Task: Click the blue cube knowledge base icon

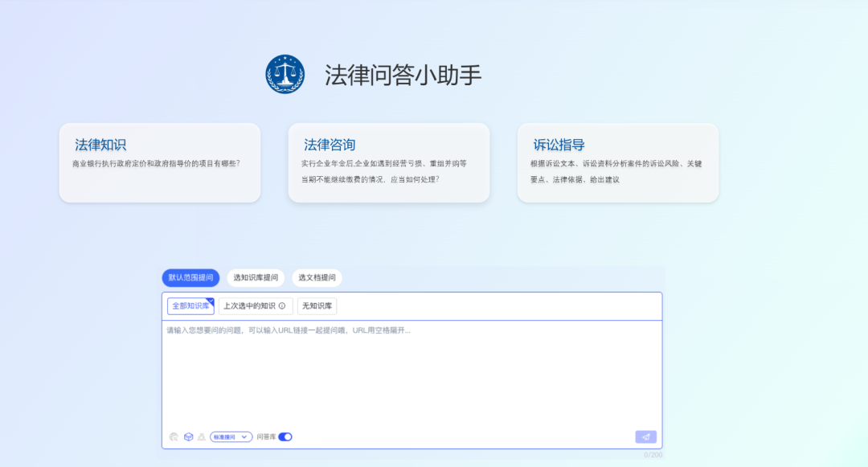Action: click(x=188, y=436)
